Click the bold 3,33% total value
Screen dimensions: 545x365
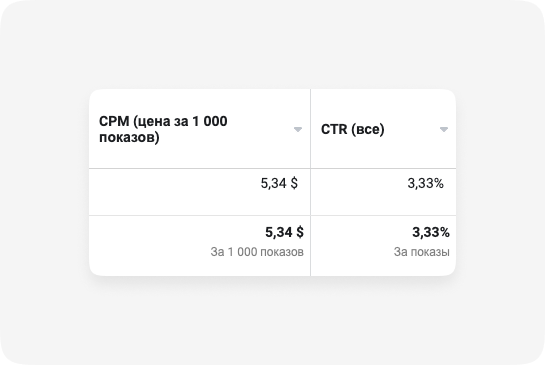[431, 232]
